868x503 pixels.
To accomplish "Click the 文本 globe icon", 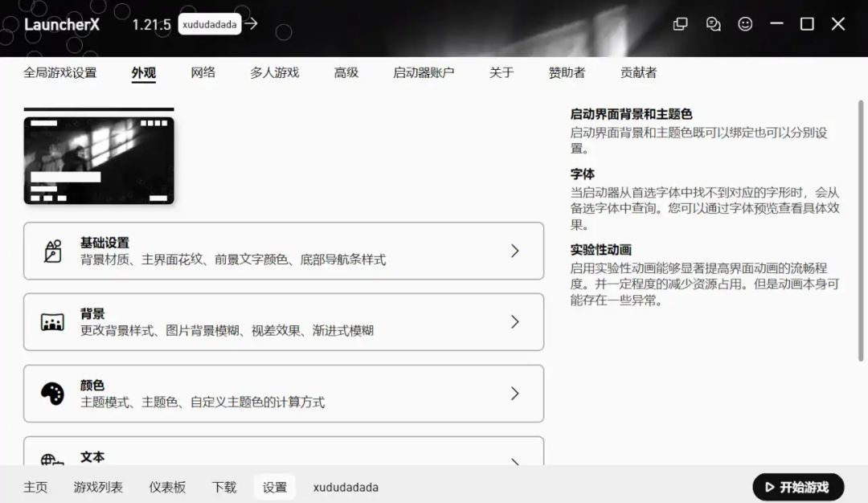I will click(x=52, y=460).
